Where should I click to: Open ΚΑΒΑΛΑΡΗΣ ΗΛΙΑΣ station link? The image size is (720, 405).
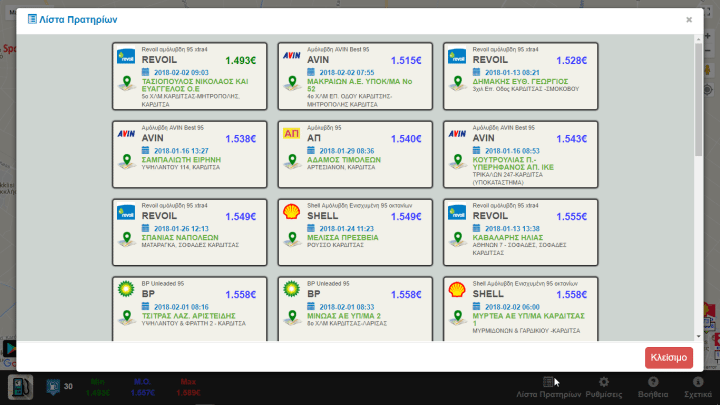(508, 237)
